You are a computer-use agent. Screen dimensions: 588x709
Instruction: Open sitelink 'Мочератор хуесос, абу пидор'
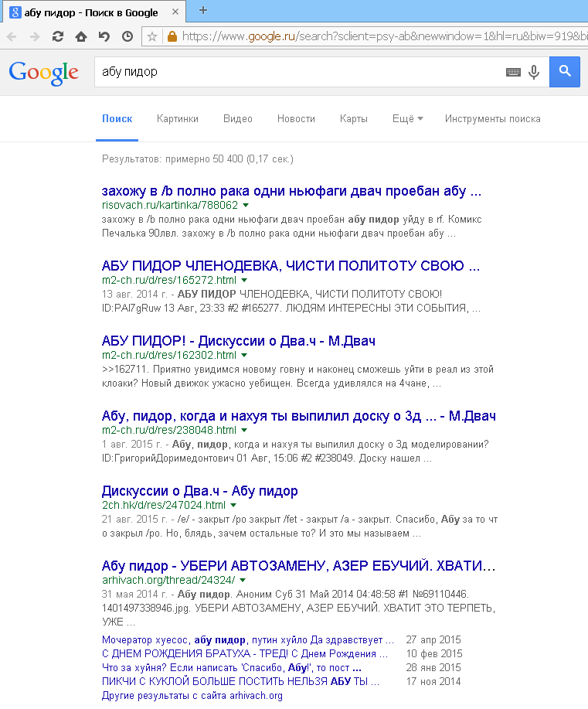point(248,640)
